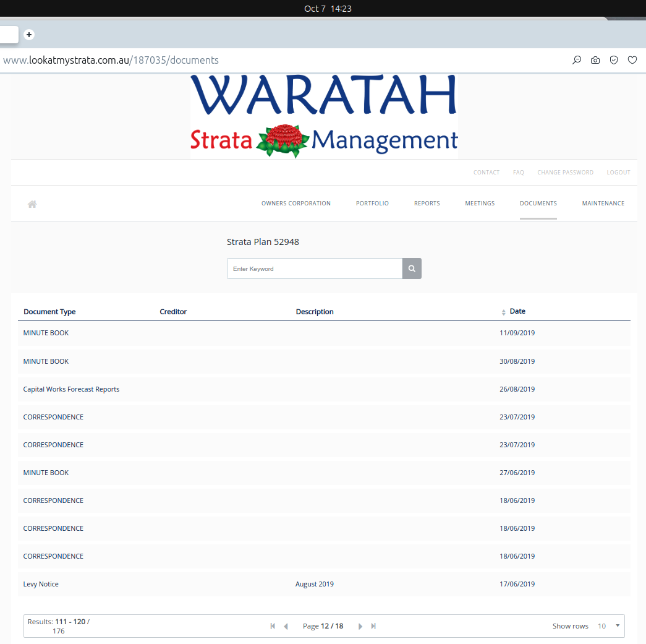Open the shield privacy icon in address bar
646x644 pixels.
tap(614, 60)
